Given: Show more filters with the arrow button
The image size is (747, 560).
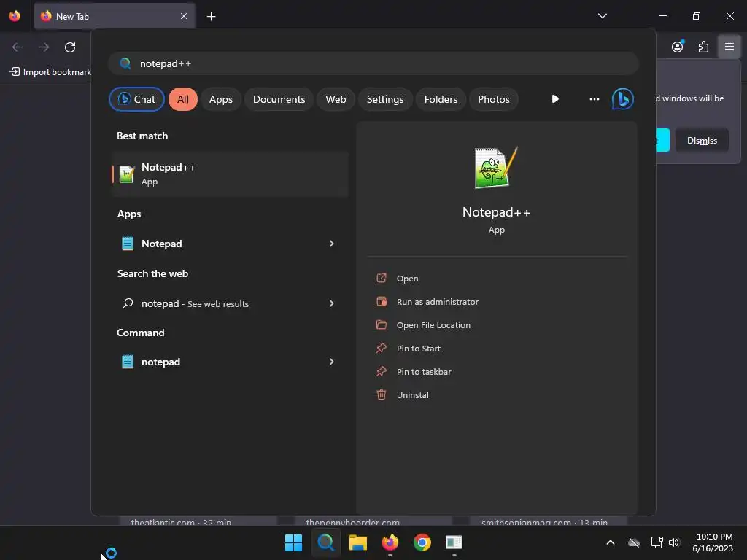Looking at the screenshot, I should pyautogui.click(x=555, y=99).
